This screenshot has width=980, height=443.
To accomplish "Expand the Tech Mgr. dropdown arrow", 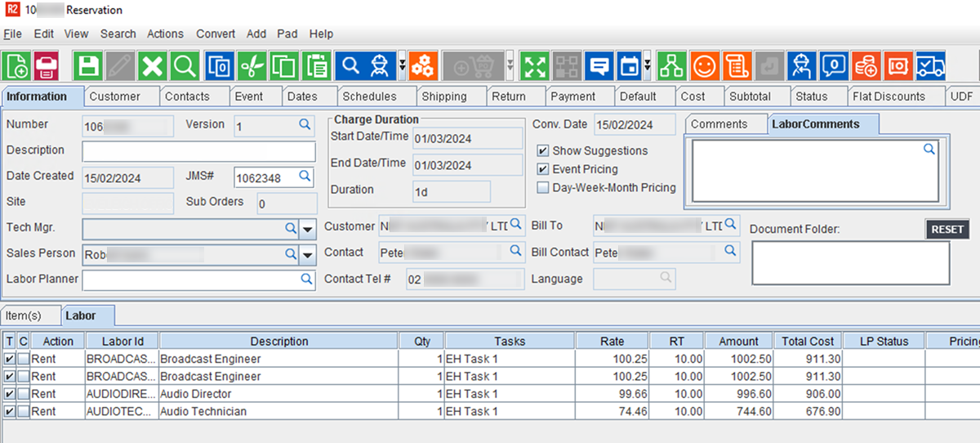I will tap(308, 229).
